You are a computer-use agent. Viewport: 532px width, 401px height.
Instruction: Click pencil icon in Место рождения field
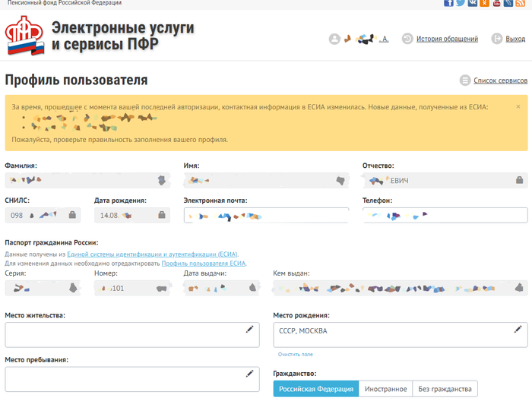click(x=518, y=329)
